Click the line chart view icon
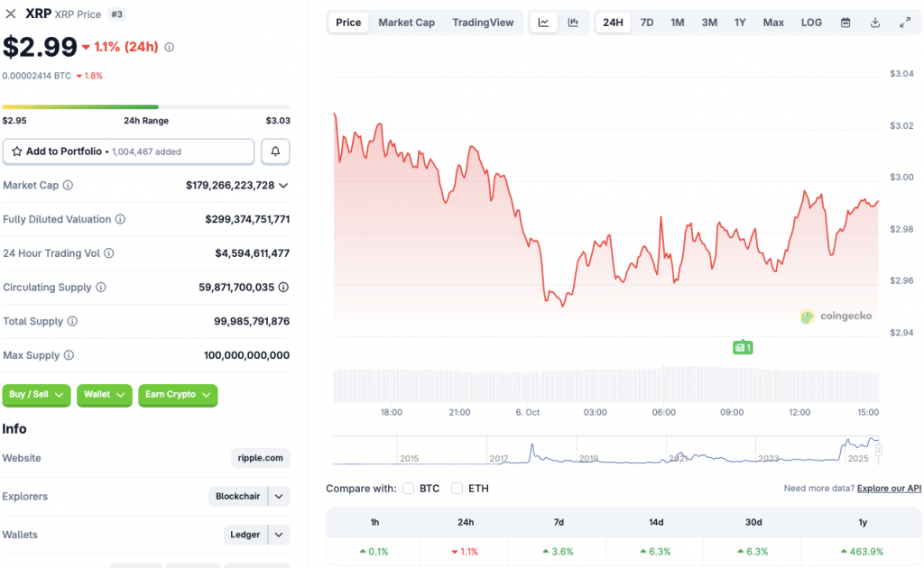The width and height of the screenshot is (924, 568). pos(543,23)
